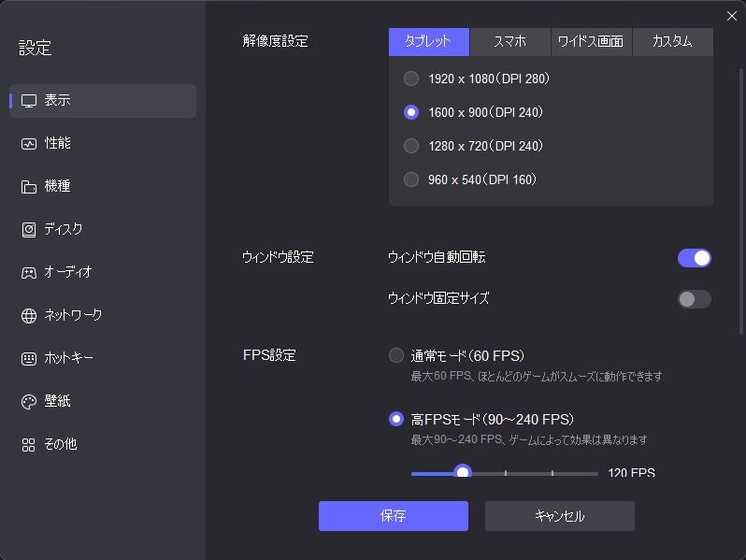This screenshot has width=746, height=560.
Task: Select 通常モード (60 FPS) radio button
Action: click(x=396, y=355)
